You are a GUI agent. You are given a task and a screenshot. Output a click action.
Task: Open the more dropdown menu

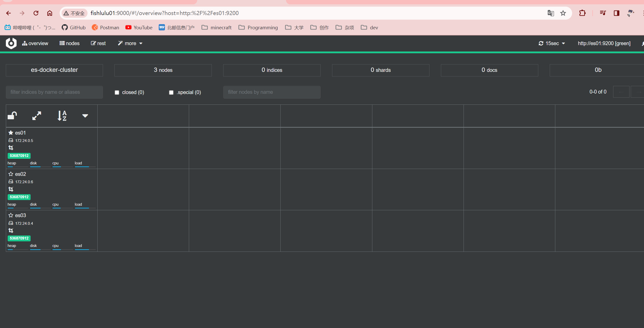point(130,43)
